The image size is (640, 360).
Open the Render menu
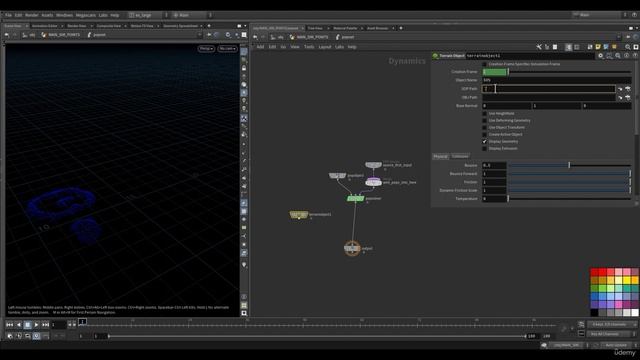click(x=31, y=15)
